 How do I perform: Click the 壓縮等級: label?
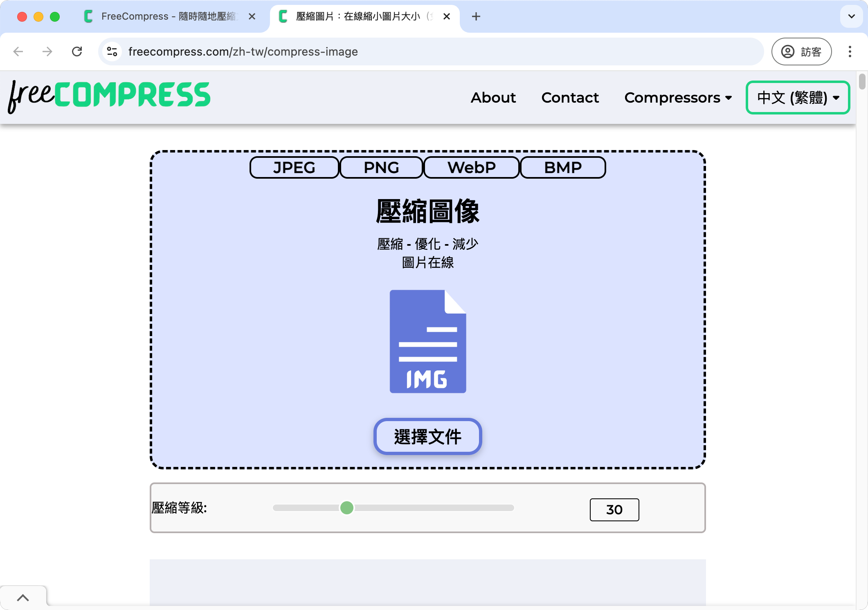179,508
